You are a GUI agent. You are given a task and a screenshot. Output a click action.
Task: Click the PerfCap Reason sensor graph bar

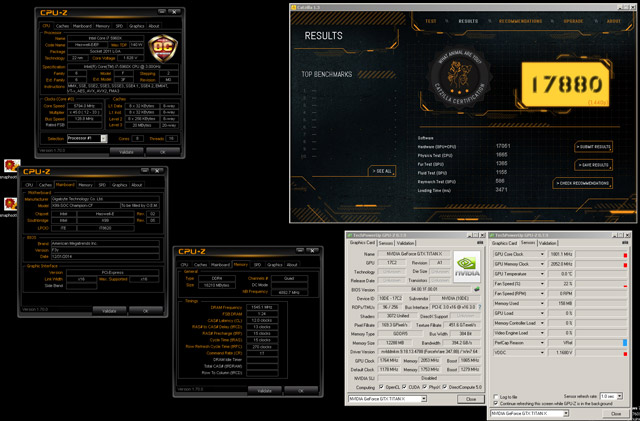(601, 343)
